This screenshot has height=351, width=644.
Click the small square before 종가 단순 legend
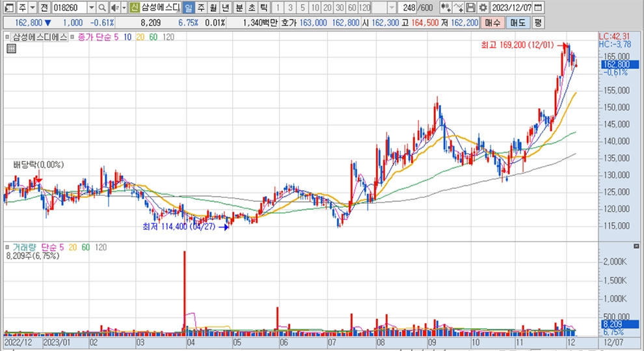[72, 37]
